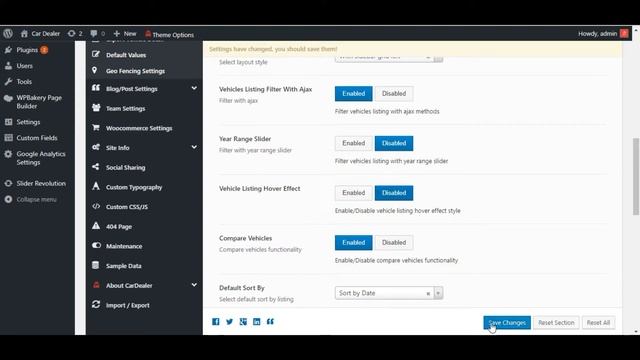The height and width of the screenshot is (360, 640).
Task: Disable Compare Vehicles functionality
Action: pos(394,242)
